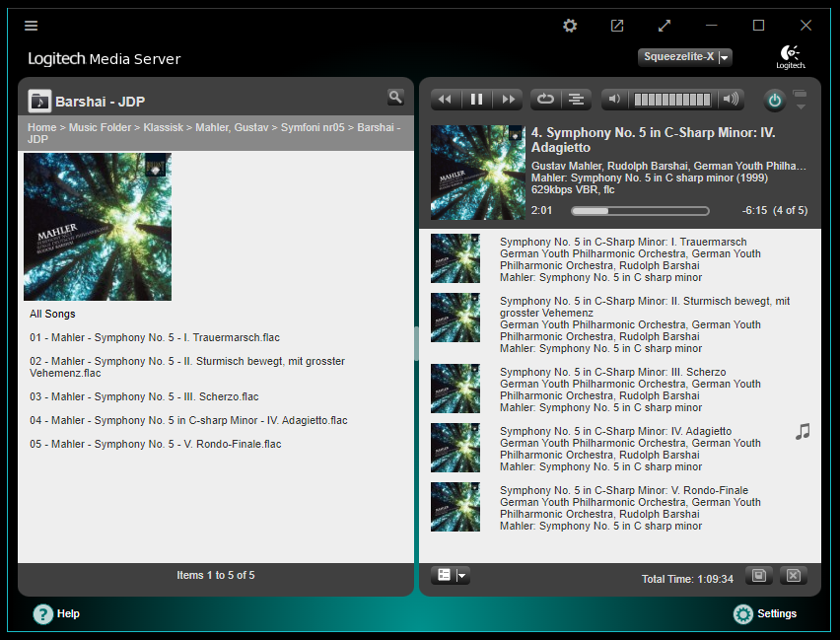Screen dimensions: 840x640
Task: Click the volume down speaker icon
Action: click(x=614, y=100)
